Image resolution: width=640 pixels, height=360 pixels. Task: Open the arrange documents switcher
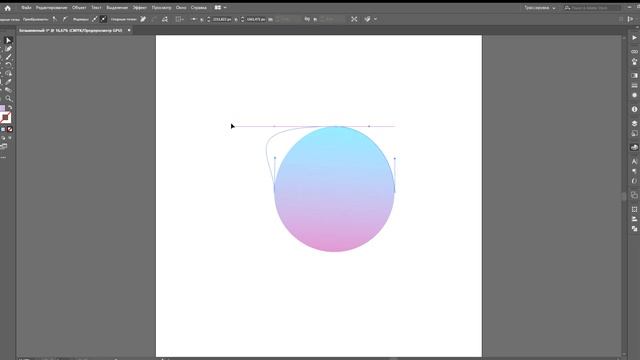pos(220,8)
